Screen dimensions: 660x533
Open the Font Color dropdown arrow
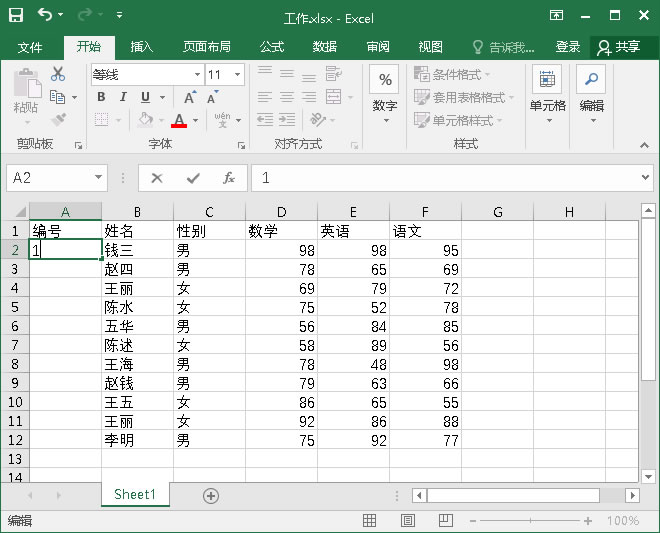195,120
